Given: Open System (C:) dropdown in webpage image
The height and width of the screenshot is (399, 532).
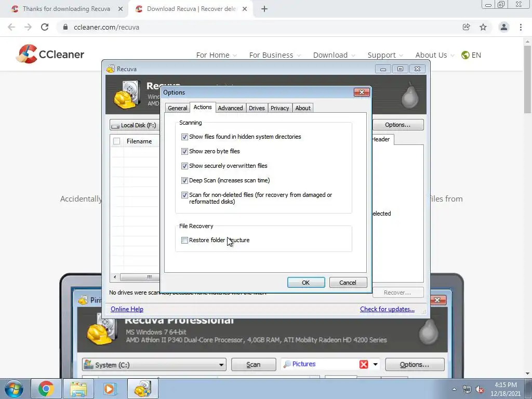Looking at the screenshot, I should [x=154, y=365].
